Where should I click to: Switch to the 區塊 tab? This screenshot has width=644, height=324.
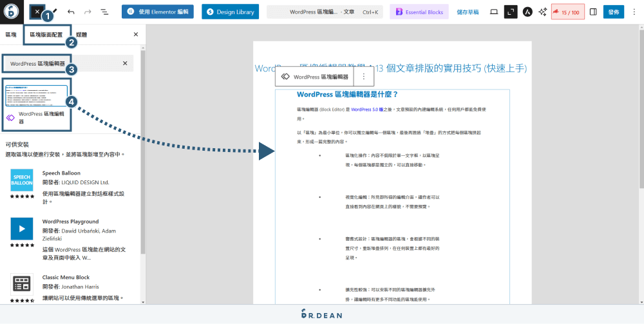(x=11, y=35)
